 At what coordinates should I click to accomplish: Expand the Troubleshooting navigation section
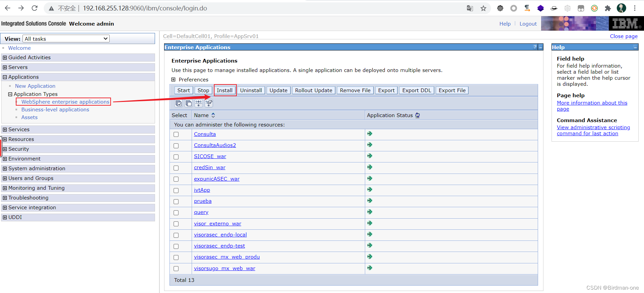pos(5,198)
